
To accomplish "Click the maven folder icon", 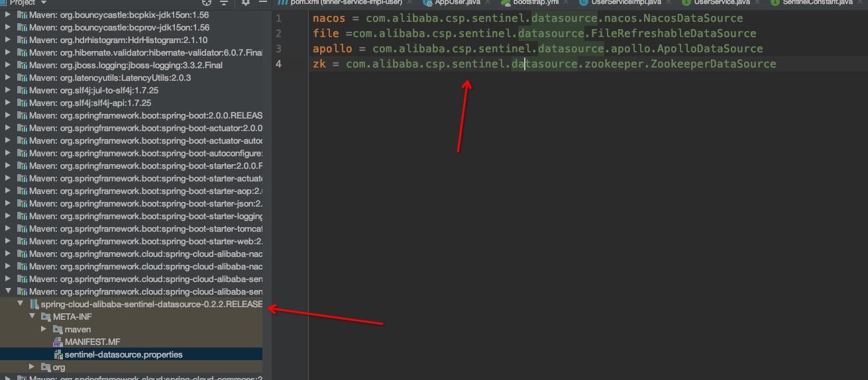I will click(x=58, y=330).
